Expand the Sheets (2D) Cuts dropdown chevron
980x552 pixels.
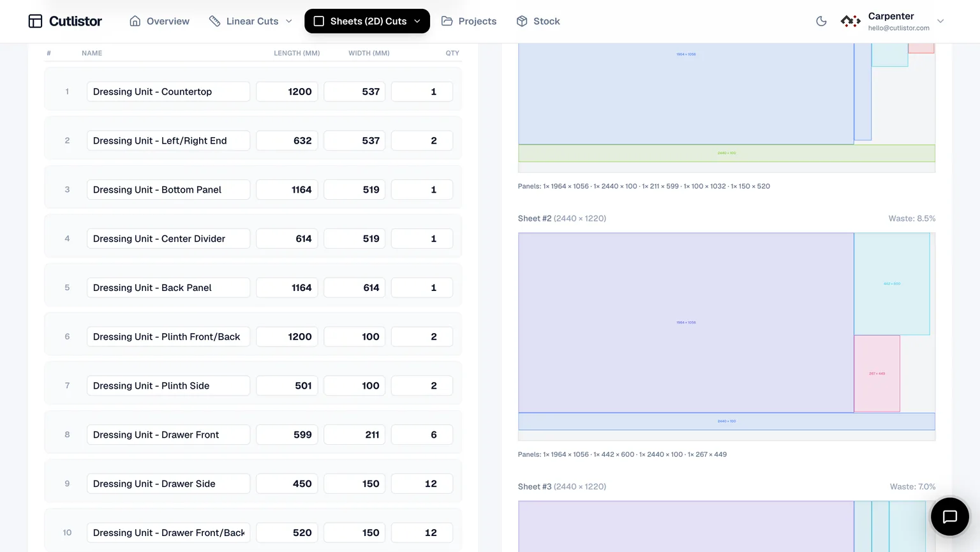pos(417,21)
